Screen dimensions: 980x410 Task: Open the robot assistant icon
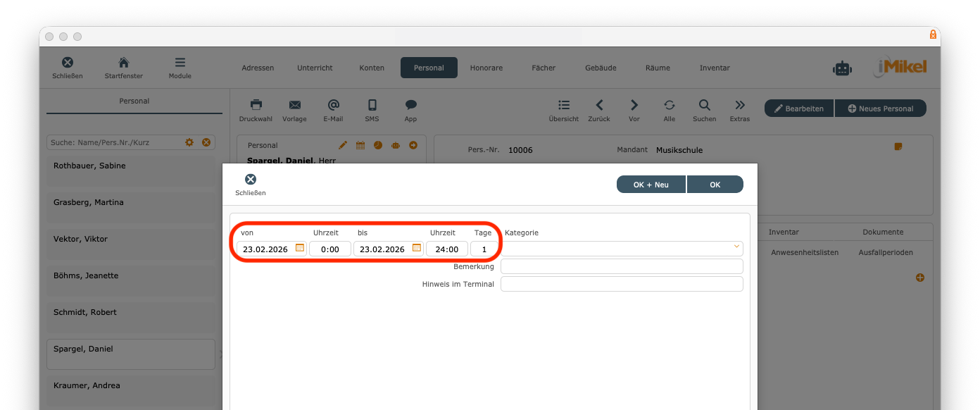842,68
